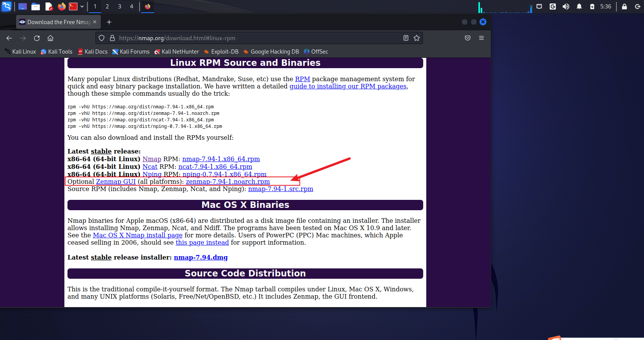The width and height of the screenshot is (644, 340).
Task: Close the Nmap download browser tab
Action: 95,22
